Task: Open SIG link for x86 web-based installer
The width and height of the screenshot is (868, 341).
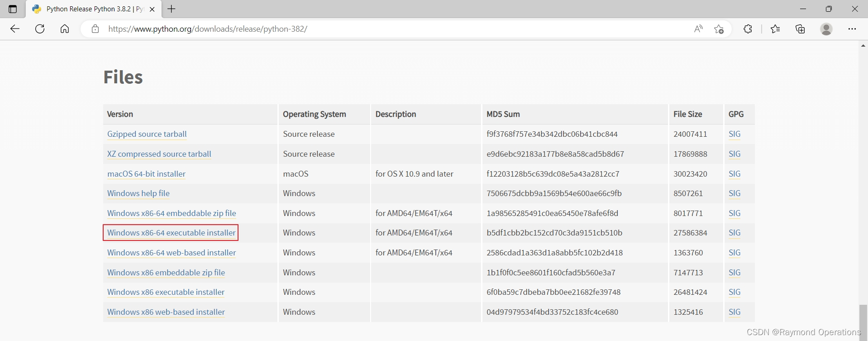Action: [x=734, y=312]
